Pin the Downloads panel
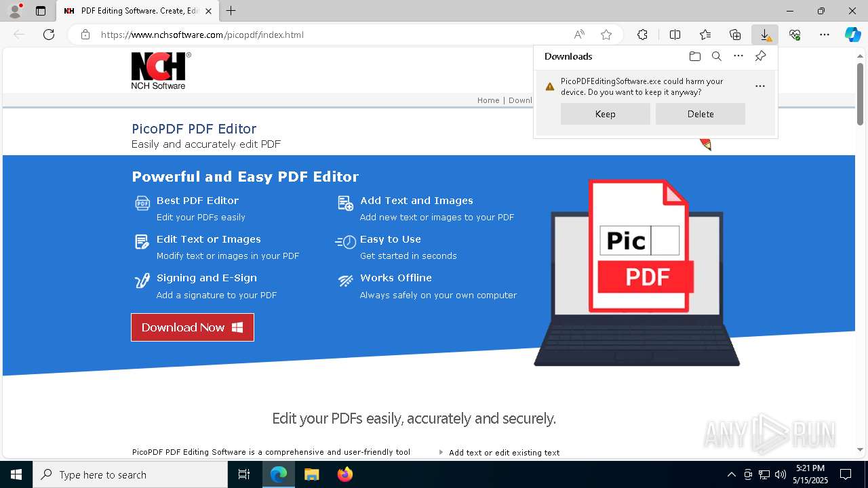 click(760, 56)
